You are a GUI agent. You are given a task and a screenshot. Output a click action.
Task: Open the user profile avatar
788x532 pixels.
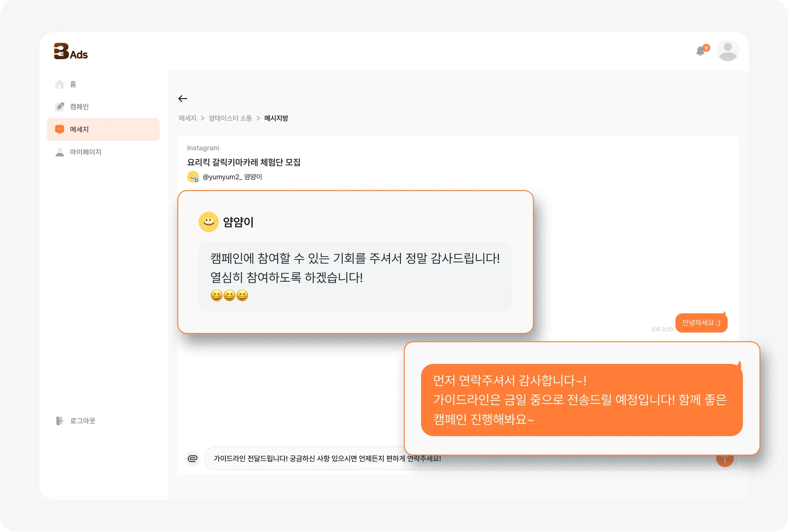coord(727,50)
